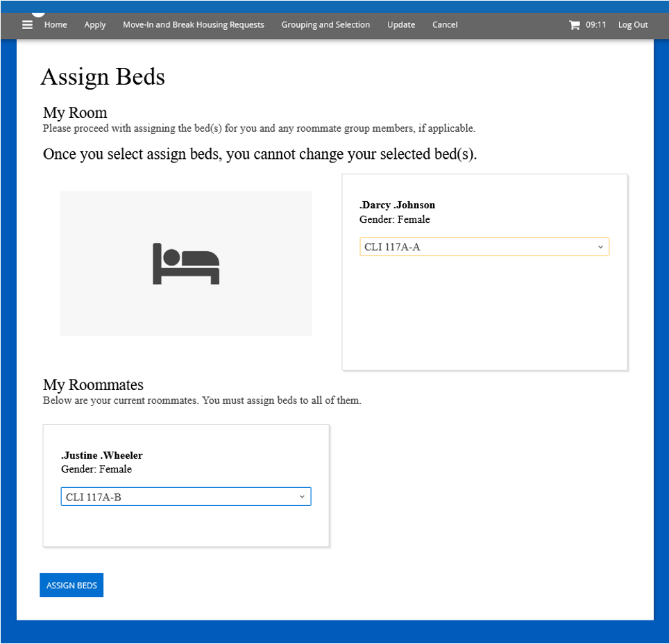This screenshot has height=644, width=669.
Task: Click the 09:11 session timer
Action: (595, 25)
